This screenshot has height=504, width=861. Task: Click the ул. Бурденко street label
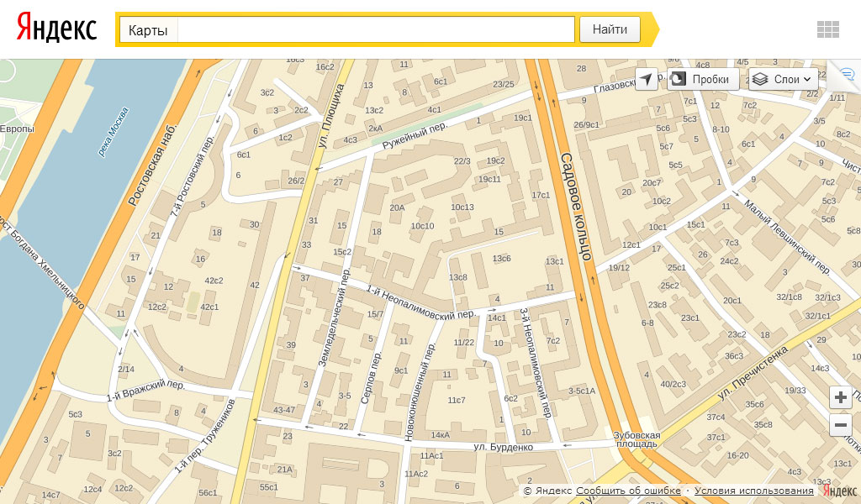click(x=504, y=447)
